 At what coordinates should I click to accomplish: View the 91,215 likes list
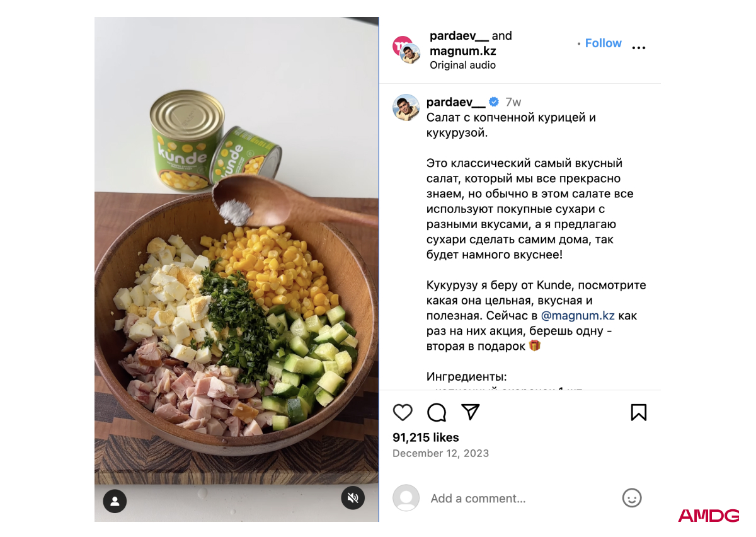(426, 437)
